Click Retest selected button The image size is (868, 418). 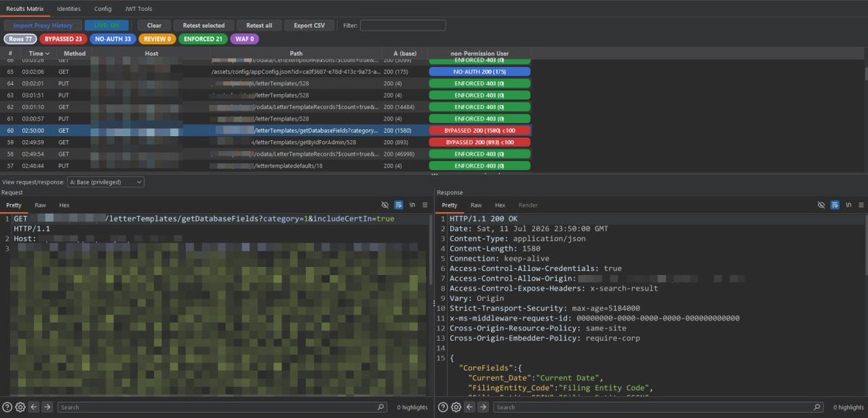tap(203, 25)
